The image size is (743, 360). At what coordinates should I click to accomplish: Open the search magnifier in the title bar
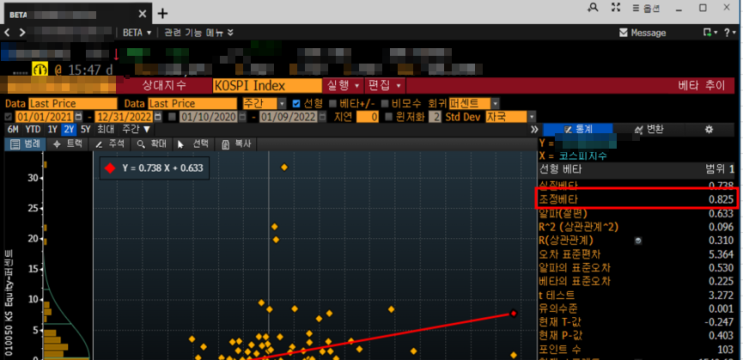click(593, 8)
